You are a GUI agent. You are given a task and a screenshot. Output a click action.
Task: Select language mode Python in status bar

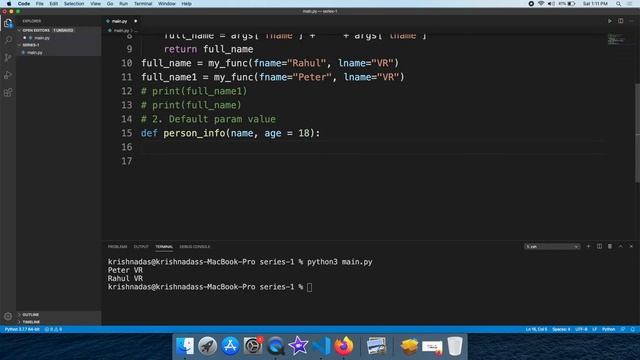coord(608,329)
